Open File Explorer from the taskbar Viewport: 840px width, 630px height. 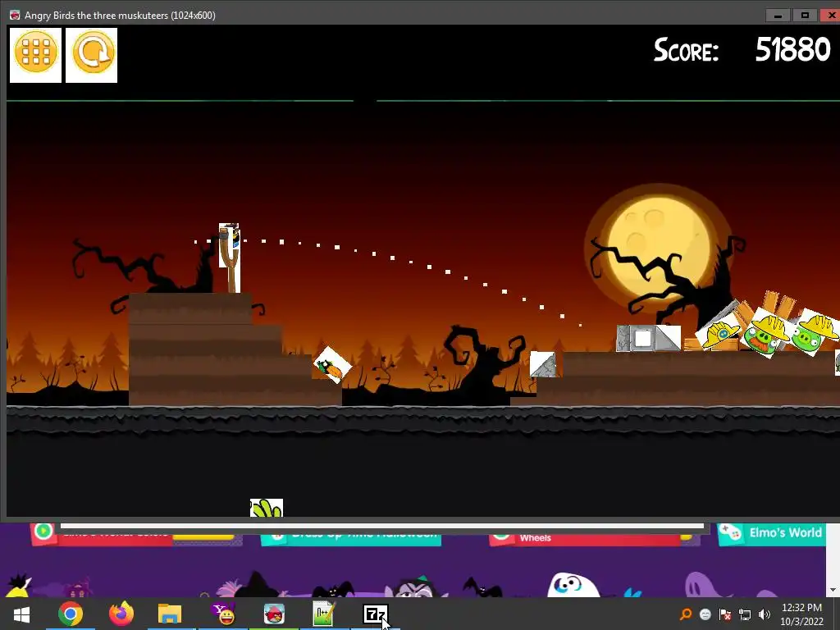click(x=170, y=614)
